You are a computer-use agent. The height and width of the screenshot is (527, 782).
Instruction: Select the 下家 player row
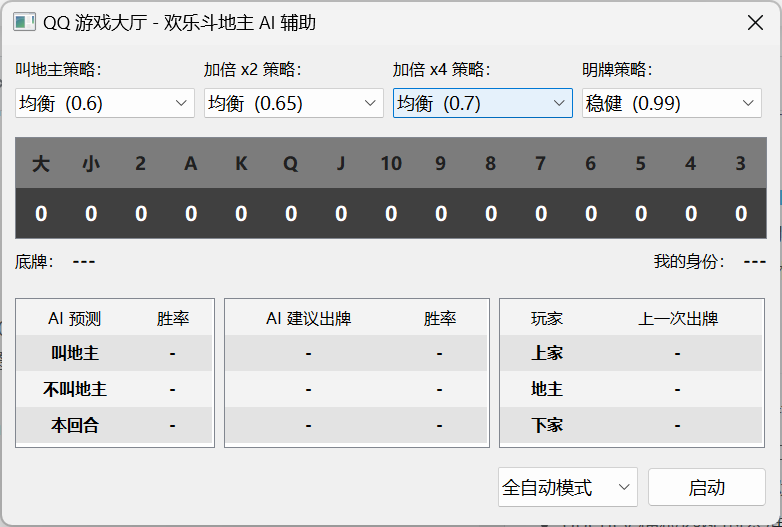[632, 425]
